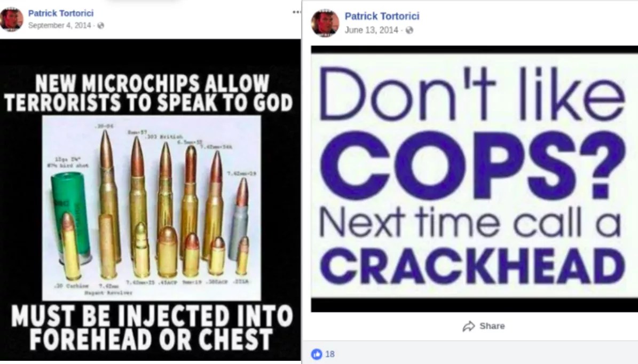This screenshot has width=638, height=364.
Task: Click the bullet lineup photo inside the meme
Action: [152, 208]
